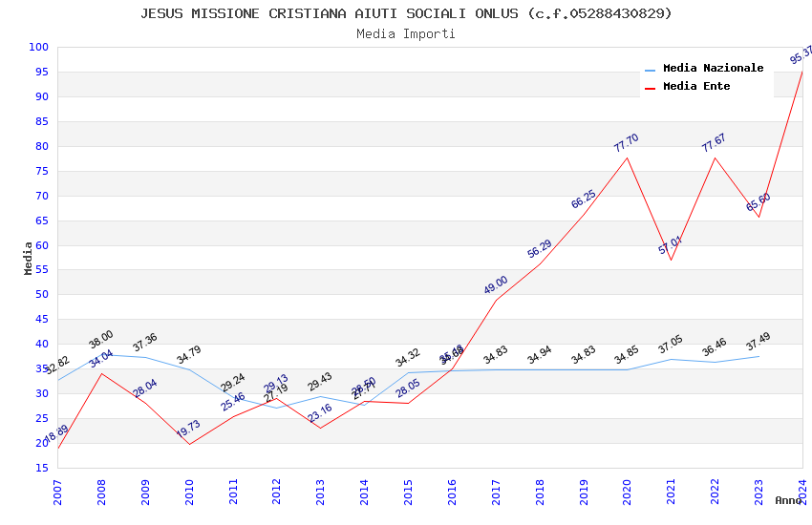Click the 37.36 national average label
This screenshot has height=525, width=812.
click(x=144, y=343)
